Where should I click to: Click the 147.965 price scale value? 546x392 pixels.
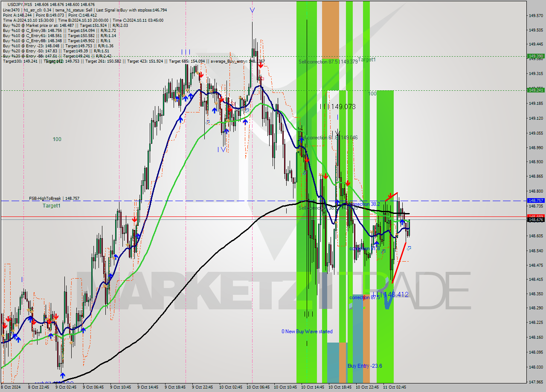click(x=536, y=382)
